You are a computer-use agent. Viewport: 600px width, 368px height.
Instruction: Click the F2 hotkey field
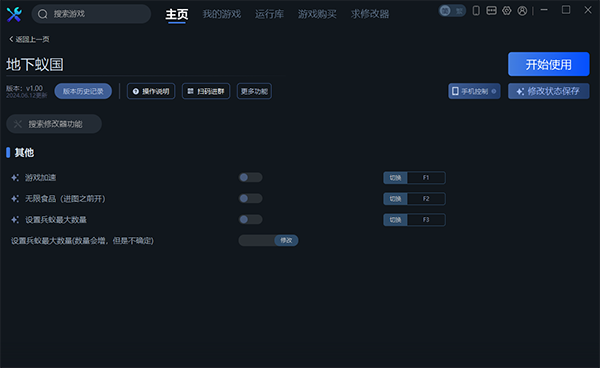[426, 199]
